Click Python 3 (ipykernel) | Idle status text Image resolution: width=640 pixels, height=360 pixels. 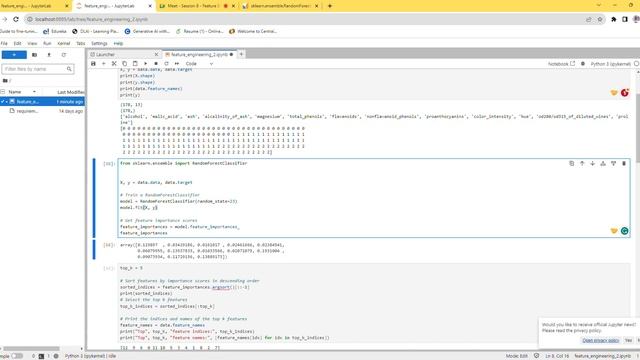pyautogui.click(x=90, y=356)
